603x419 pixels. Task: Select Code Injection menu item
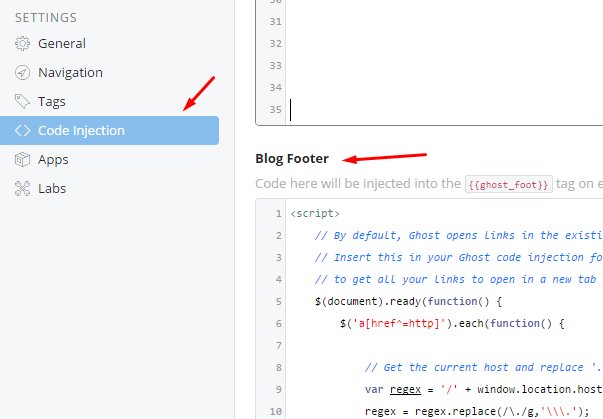[110, 131]
